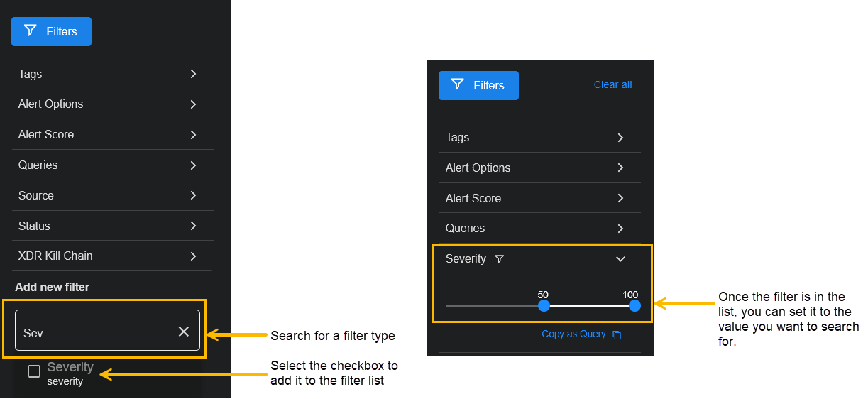Expand Tags chevron in right panel
Image resolution: width=868 pixels, height=399 pixels.
tap(620, 138)
